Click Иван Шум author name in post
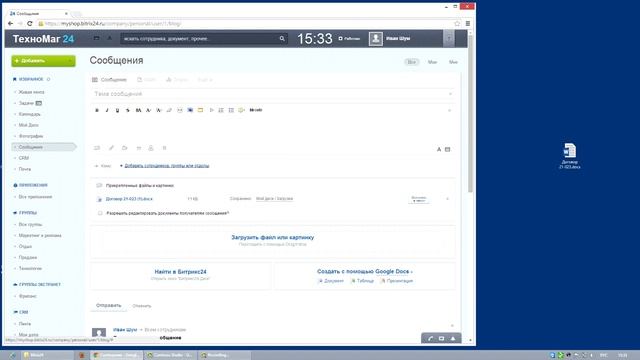Viewport: 640px width, 360px height. pyautogui.click(x=125, y=329)
